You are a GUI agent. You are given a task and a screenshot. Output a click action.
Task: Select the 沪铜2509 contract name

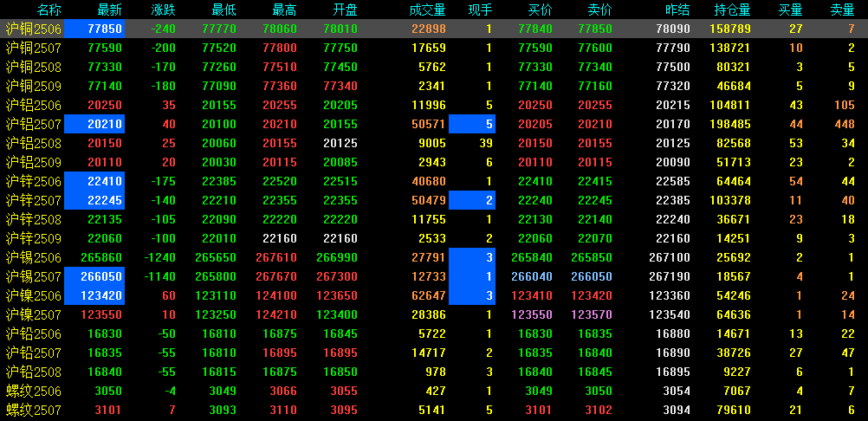[33, 86]
